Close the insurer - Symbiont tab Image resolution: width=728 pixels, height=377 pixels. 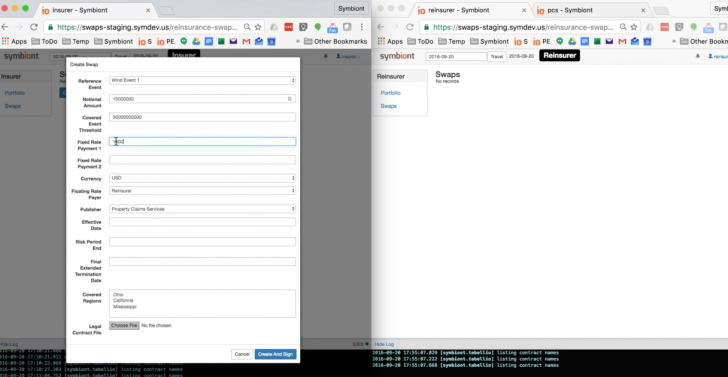[x=148, y=10]
